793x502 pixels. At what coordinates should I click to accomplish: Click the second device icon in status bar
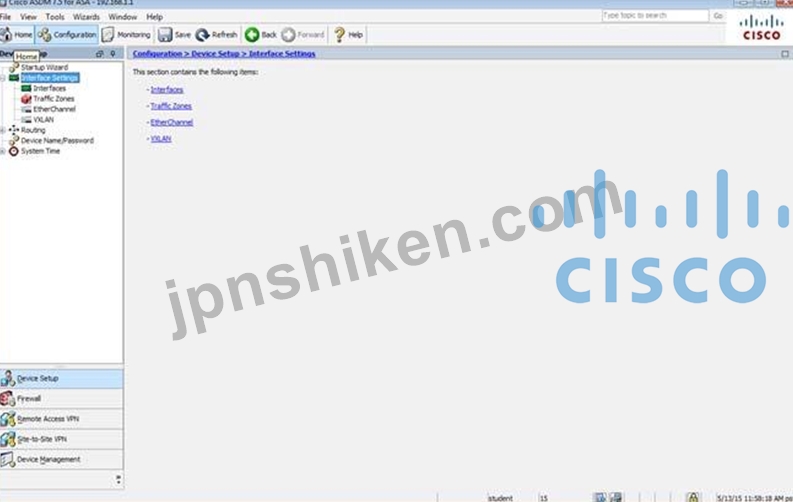tap(616, 497)
